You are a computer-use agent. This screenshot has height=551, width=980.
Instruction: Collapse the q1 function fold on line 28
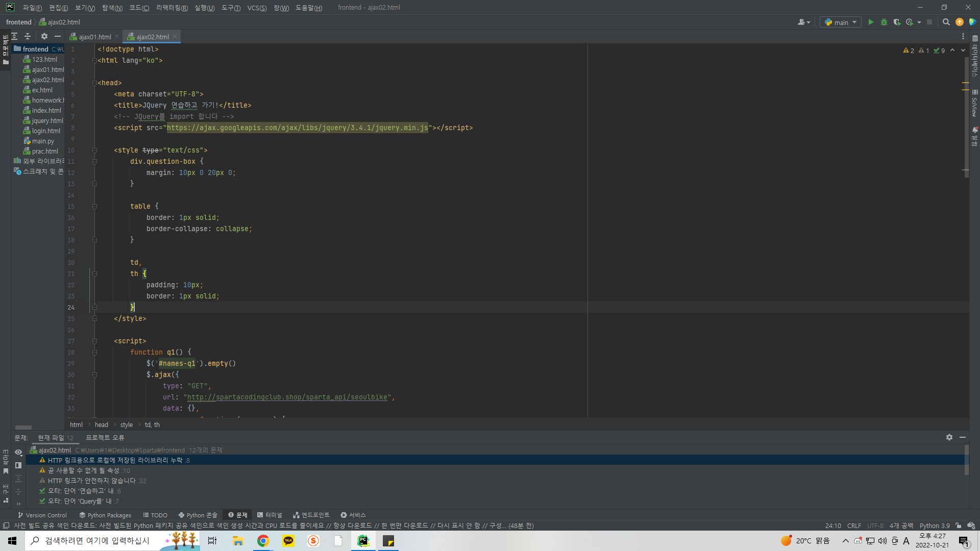[x=94, y=353]
